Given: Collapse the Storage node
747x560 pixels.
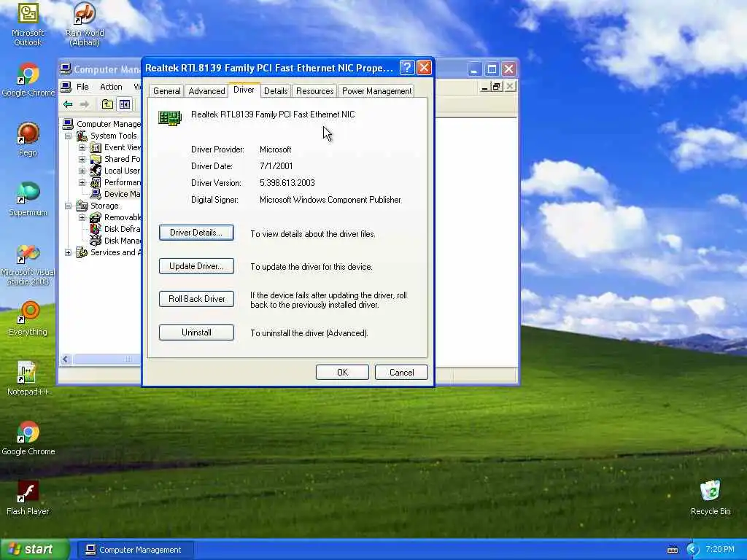Looking at the screenshot, I should (68, 206).
